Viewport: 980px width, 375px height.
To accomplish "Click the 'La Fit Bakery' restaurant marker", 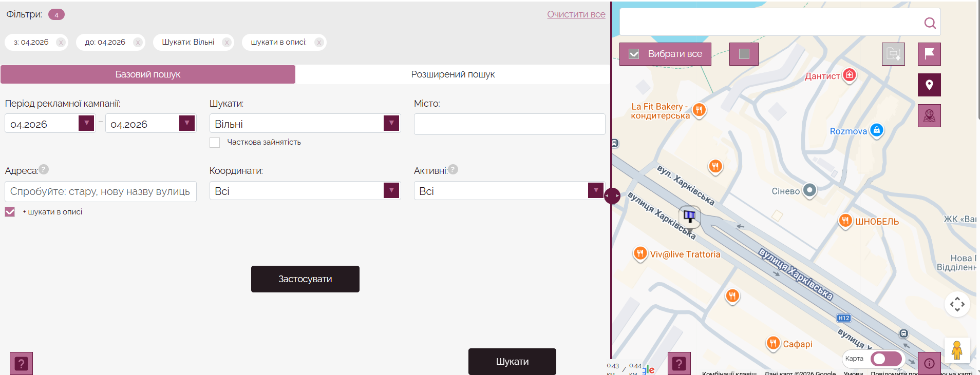I will click(699, 110).
